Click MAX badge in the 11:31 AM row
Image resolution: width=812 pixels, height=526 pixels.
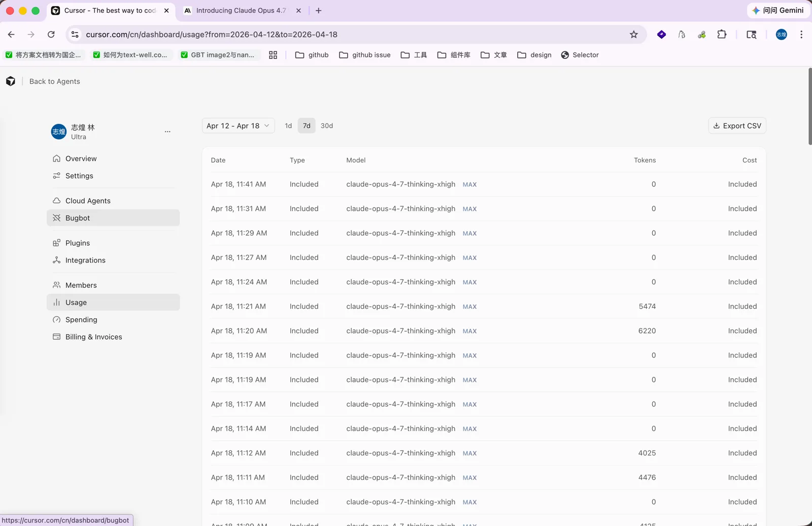[x=469, y=209]
